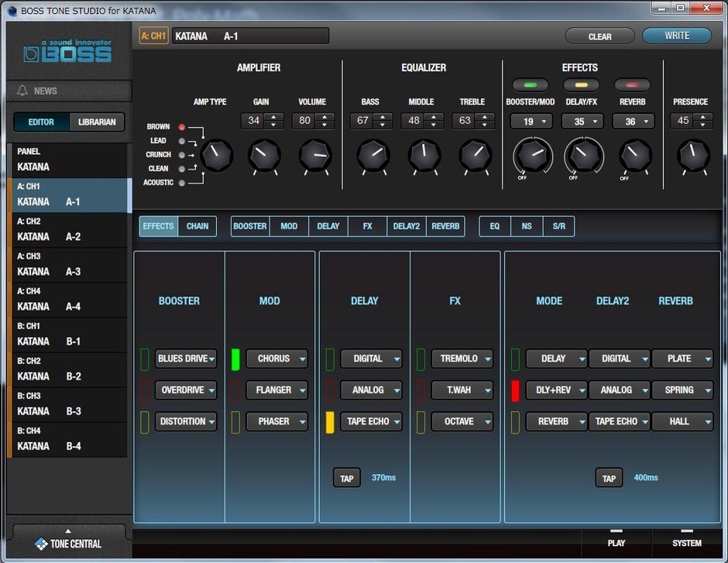Image resolution: width=728 pixels, height=563 pixels.
Task: Switch to the LIBRARIAN tab
Action: (x=96, y=122)
